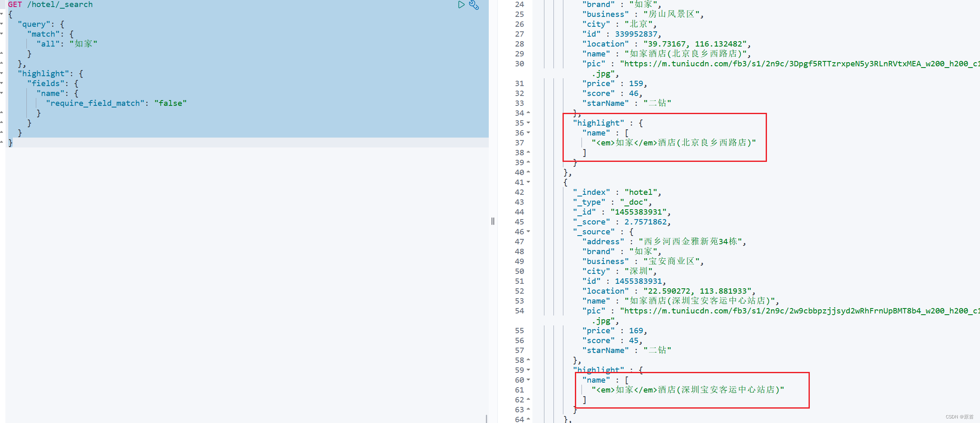Toggle the fold marker at line 34

point(528,113)
